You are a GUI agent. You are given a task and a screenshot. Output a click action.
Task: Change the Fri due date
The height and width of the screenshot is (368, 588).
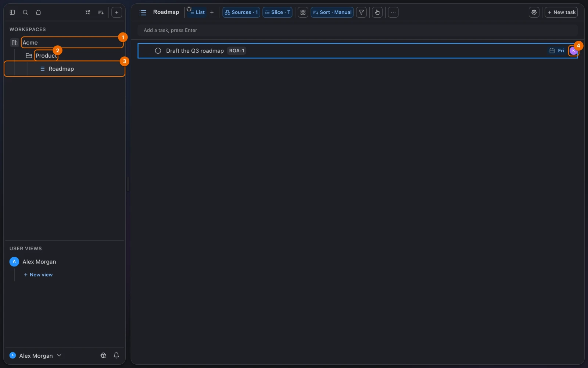click(557, 51)
